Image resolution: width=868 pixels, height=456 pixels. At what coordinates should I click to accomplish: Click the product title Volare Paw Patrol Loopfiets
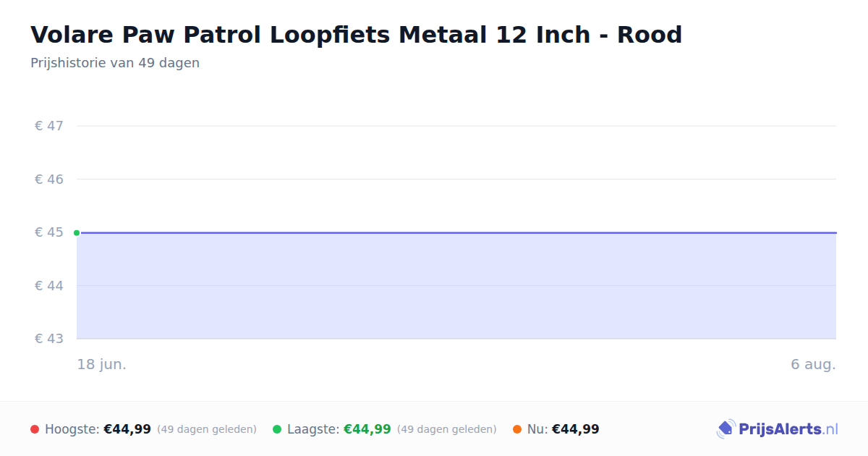(356, 35)
